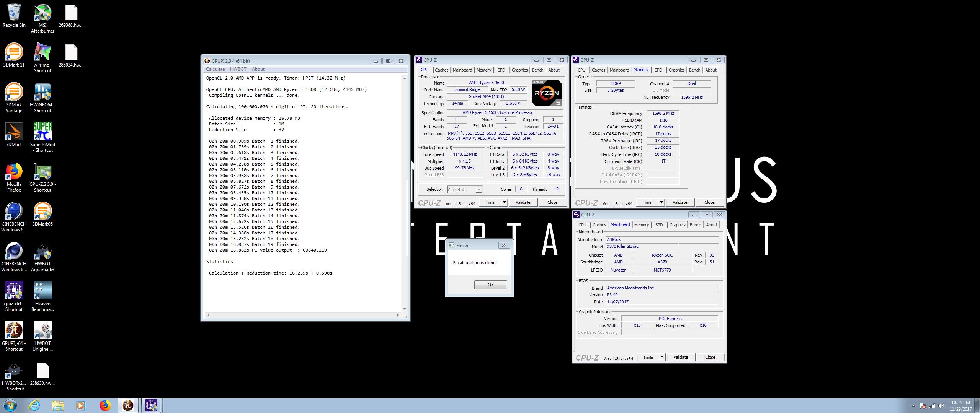Expand Tools dropdown arrow in Memory window
The image size is (980, 413).
tap(661, 202)
